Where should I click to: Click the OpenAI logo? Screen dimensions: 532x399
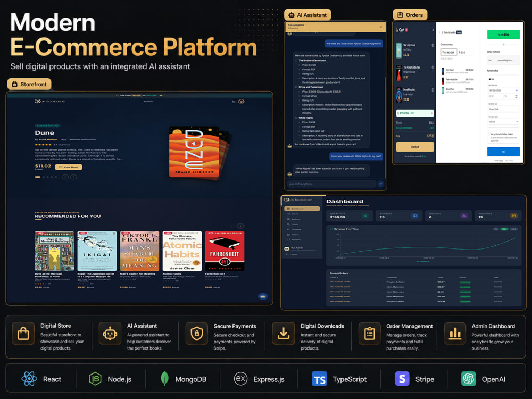[x=469, y=379]
